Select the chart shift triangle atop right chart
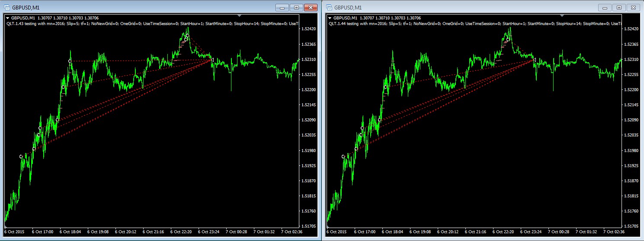Image resolution: width=644 pixels, height=241 pixels. [562, 16]
